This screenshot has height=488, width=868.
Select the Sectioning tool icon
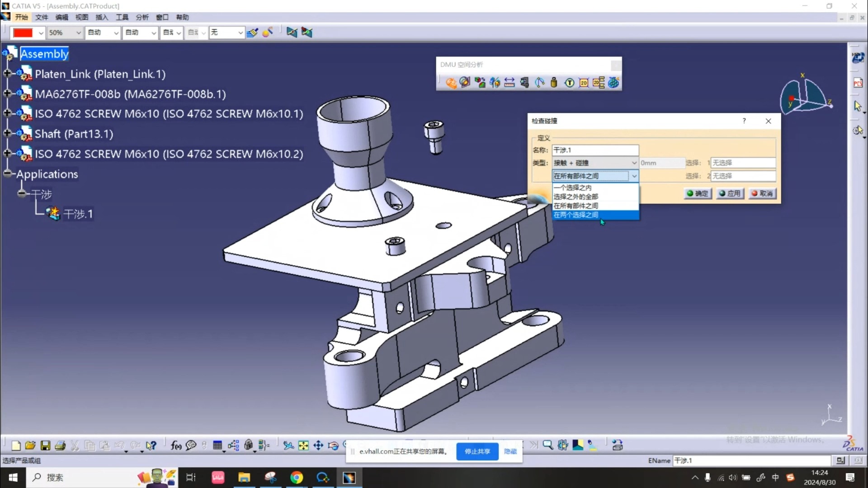pyautogui.click(x=465, y=83)
